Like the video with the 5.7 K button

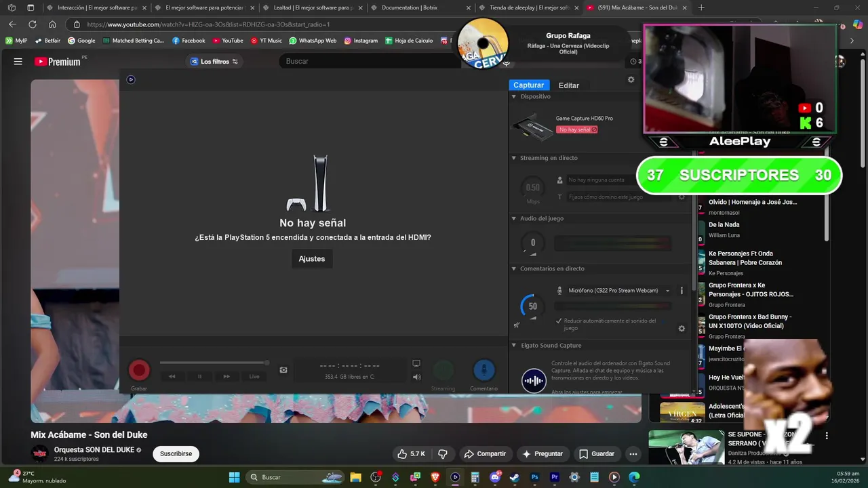tap(411, 454)
